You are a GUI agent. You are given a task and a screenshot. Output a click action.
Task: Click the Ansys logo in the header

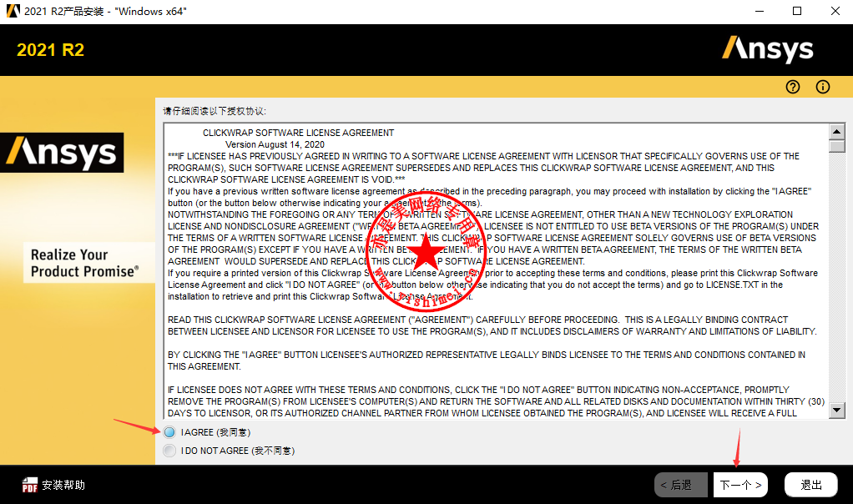768,49
